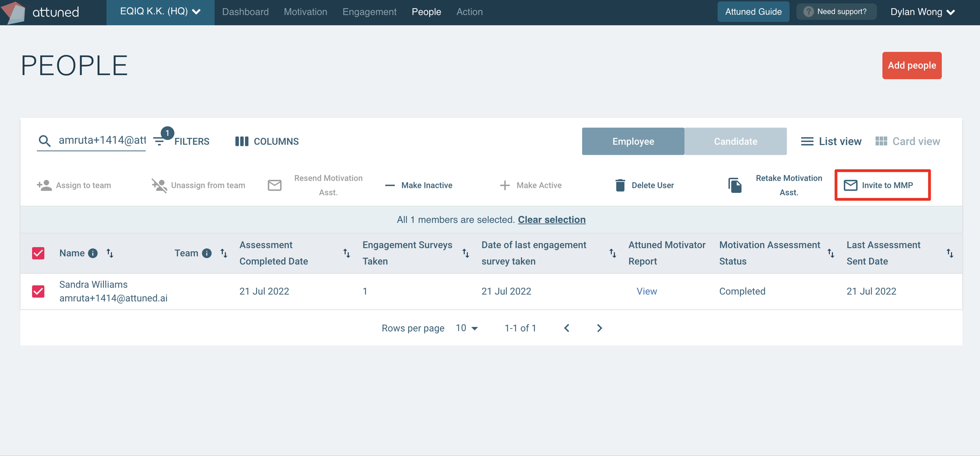The height and width of the screenshot is (456, 980).
Task: Select the Resend Motivation Asst. envelope icon
Action: [274, 185]
